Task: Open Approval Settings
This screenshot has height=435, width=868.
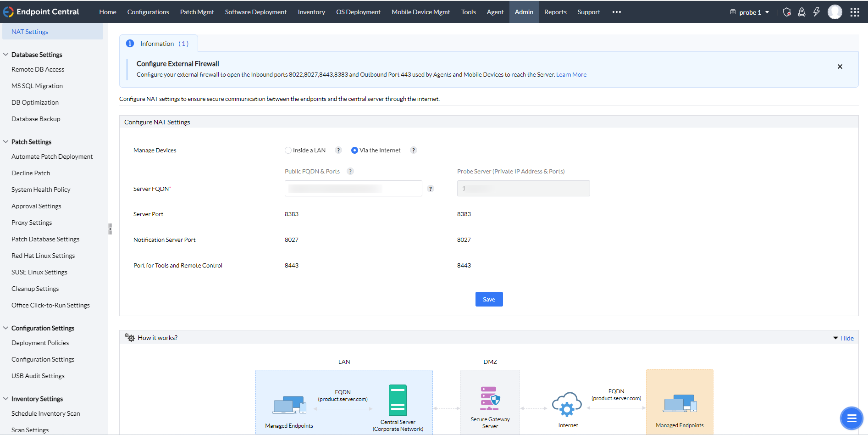Action: tap(36, 206)
